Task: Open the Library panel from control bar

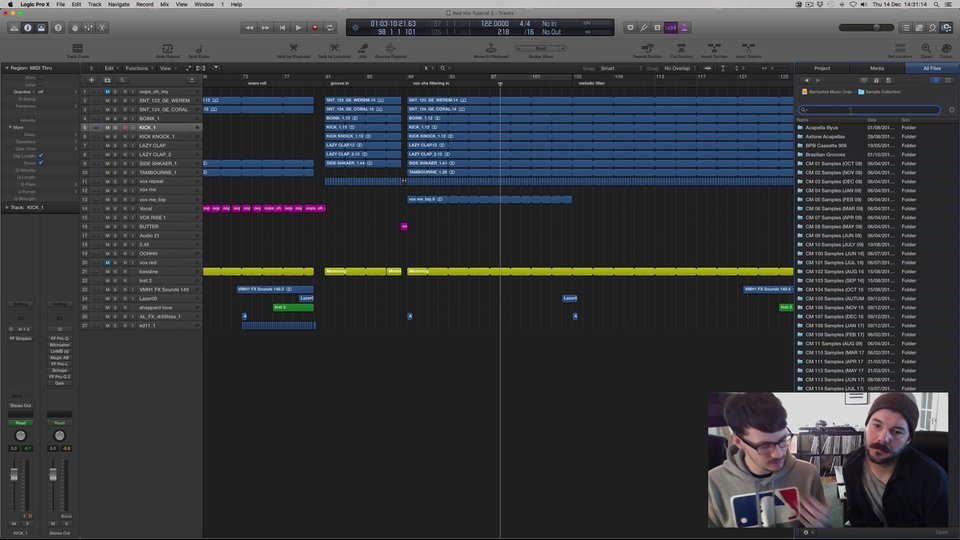Action: [x=14, y=28]
